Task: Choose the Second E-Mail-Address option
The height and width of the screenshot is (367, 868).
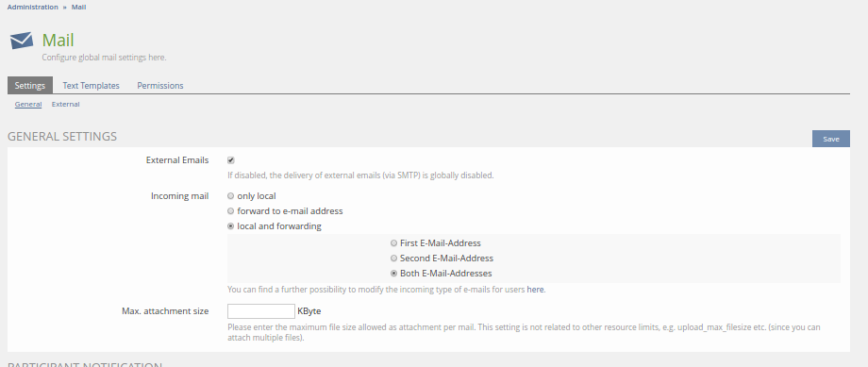Action: [393, 258]
